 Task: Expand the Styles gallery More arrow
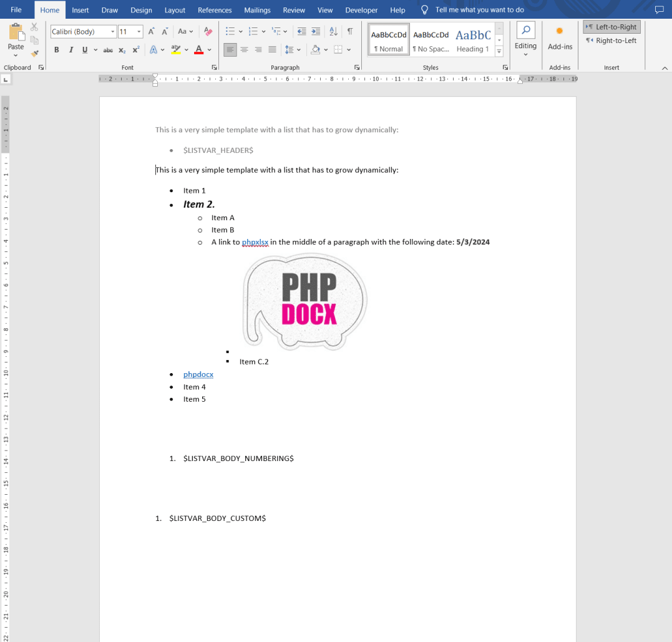point(499,51)
